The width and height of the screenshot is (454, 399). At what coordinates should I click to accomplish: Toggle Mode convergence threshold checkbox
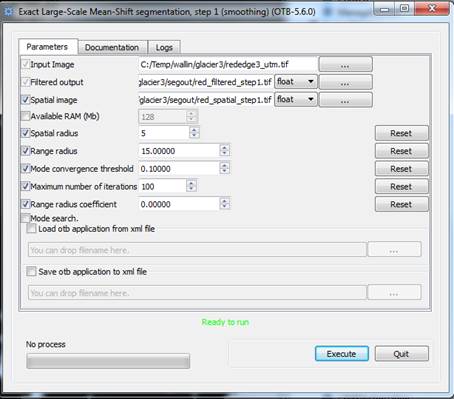[x=26, y=168]
